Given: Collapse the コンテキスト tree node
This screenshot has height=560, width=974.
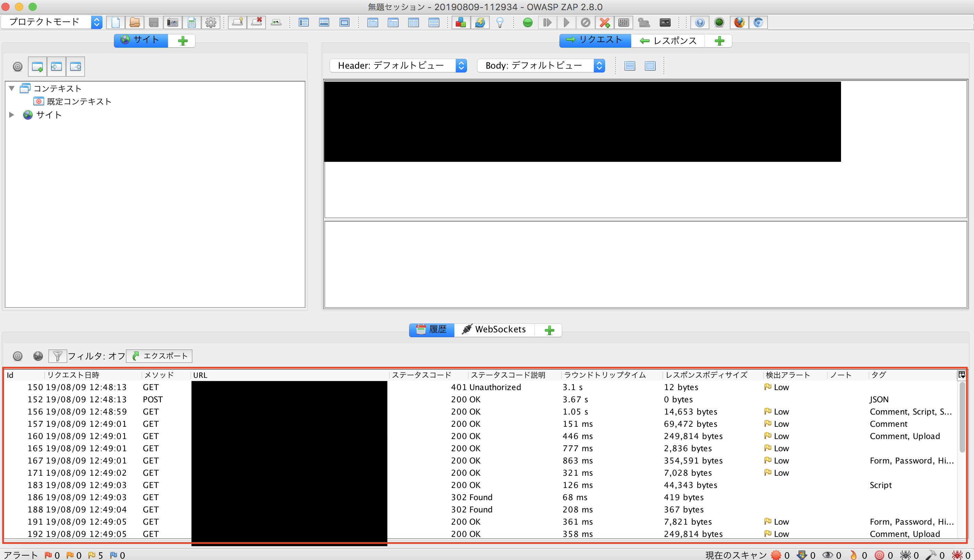Looking at the screenshot, I should tap(12, 88).
